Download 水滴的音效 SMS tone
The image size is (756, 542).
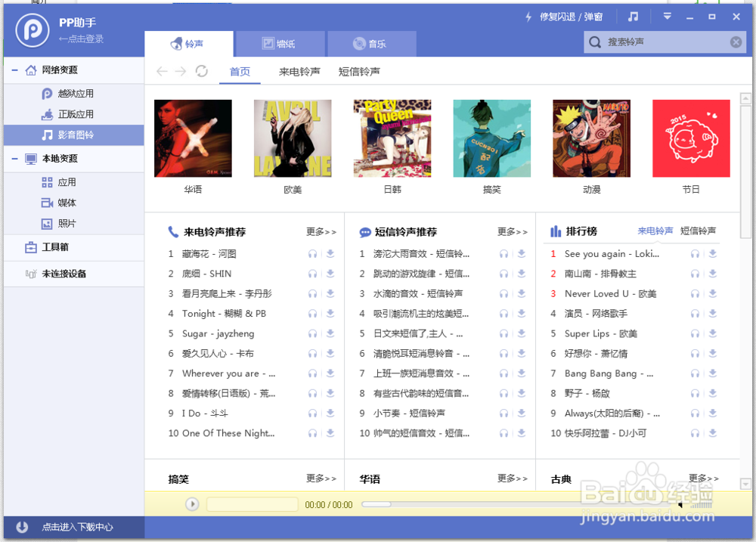tap(522, 293)
